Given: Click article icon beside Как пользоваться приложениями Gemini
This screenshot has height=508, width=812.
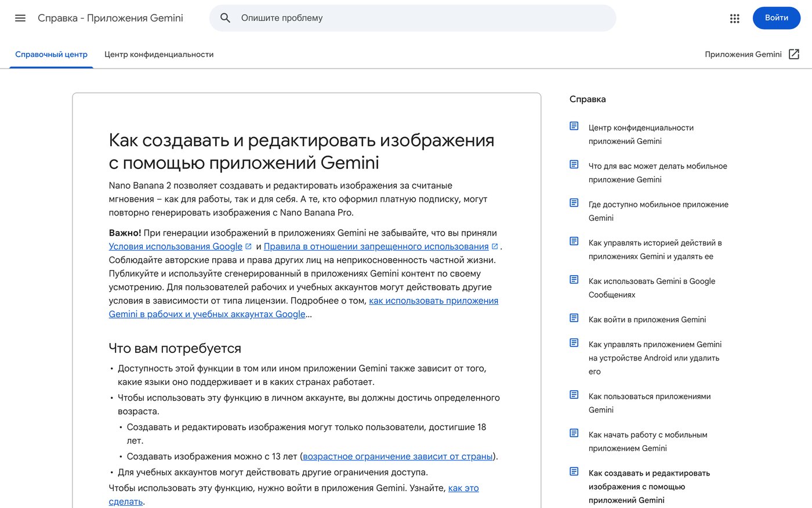Looking at the screenshot, I should point(574,395).
